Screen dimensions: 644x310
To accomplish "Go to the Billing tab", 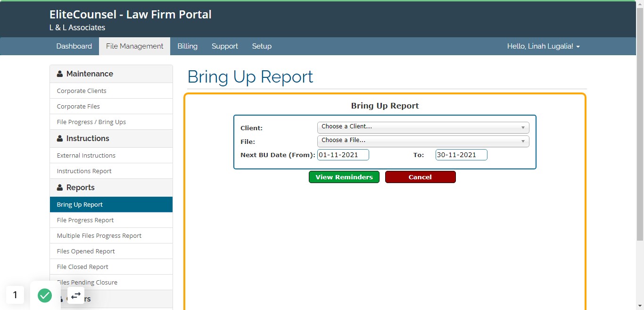I will [x=187, y=46].
